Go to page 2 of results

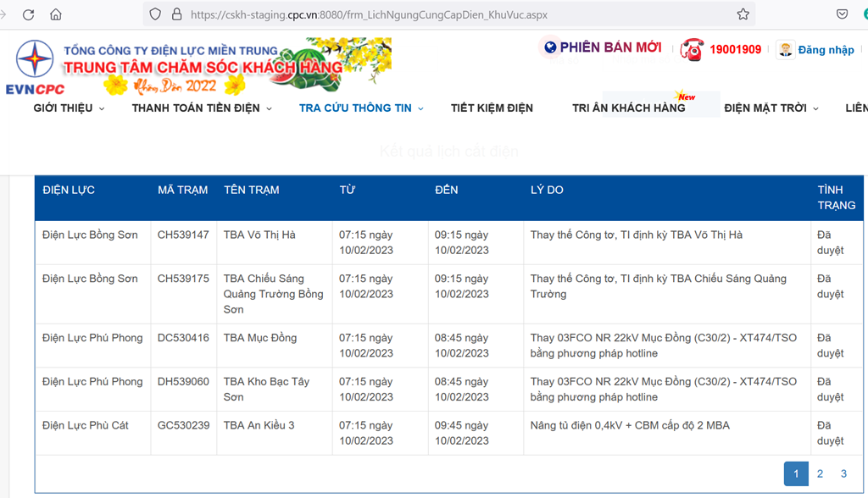click(x=820, y=473)
